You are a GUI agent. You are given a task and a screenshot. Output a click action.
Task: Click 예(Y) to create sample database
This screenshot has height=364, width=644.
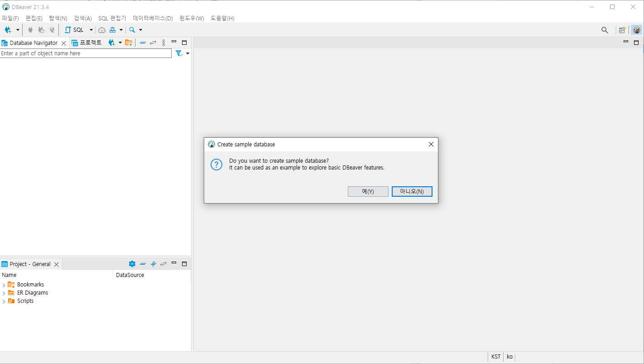point(368,192)
